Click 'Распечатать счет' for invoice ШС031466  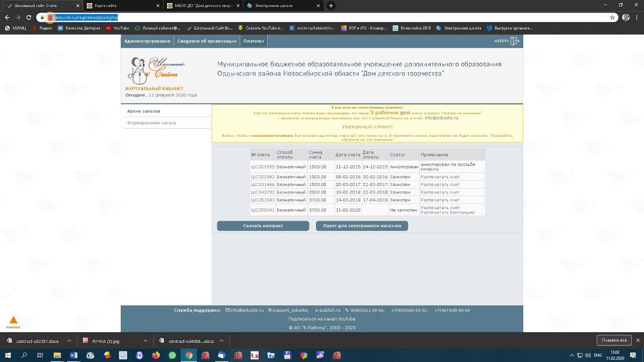(440, 185)
